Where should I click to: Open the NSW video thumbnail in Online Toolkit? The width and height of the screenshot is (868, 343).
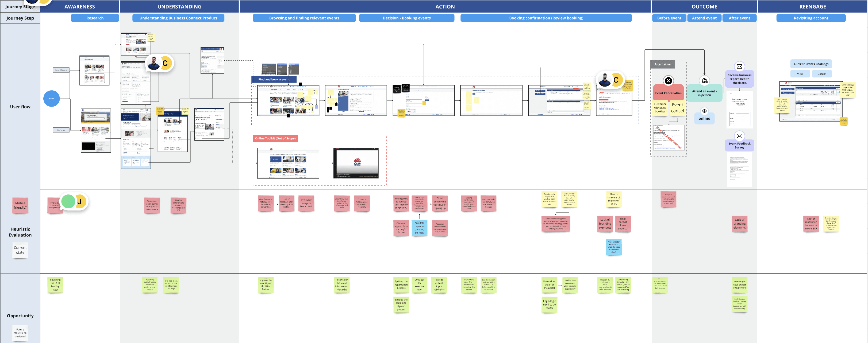click(356, 163)
